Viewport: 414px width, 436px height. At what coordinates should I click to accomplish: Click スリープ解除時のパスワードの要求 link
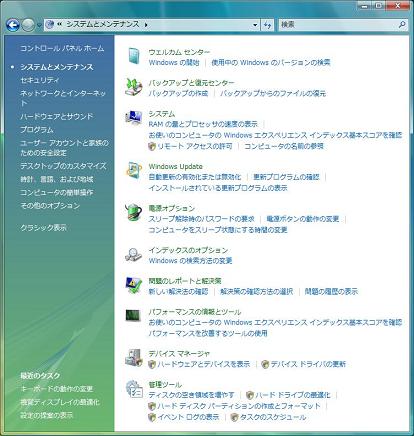tap(201, 219)
